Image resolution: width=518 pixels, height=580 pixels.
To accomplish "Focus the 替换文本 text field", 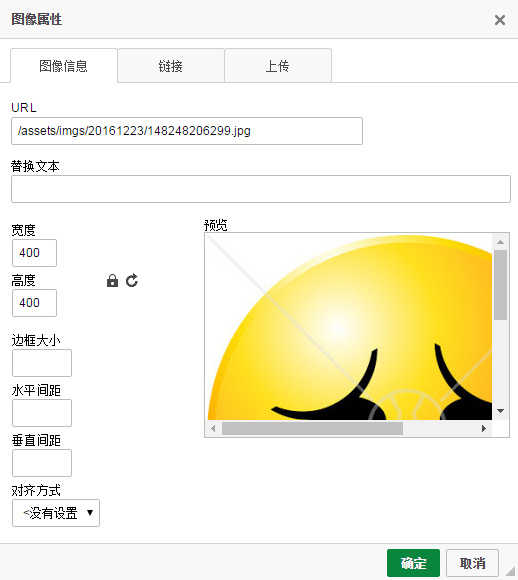I will (261, 189).
